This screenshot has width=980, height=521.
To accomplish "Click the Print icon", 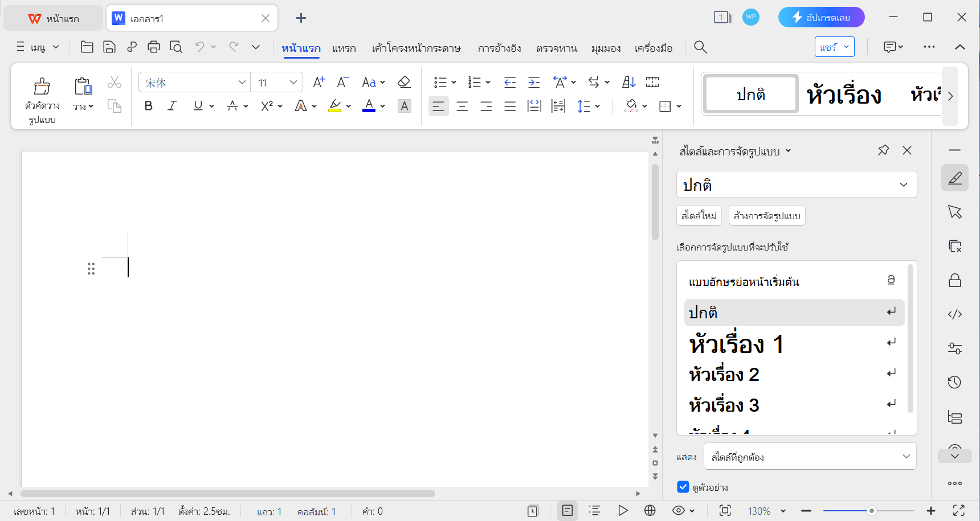I will click(x=154, y=47).
